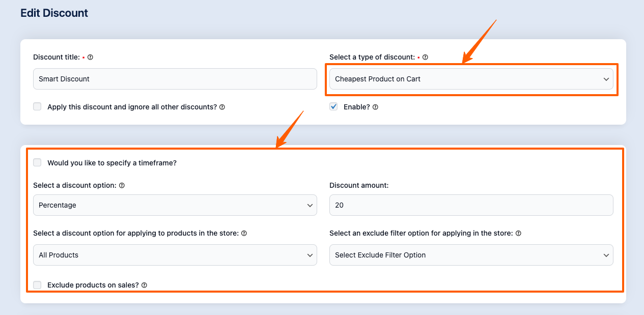Open info icon next to Exclude products on sales
This screenshot has height=315, width=644.
(144, 285)
